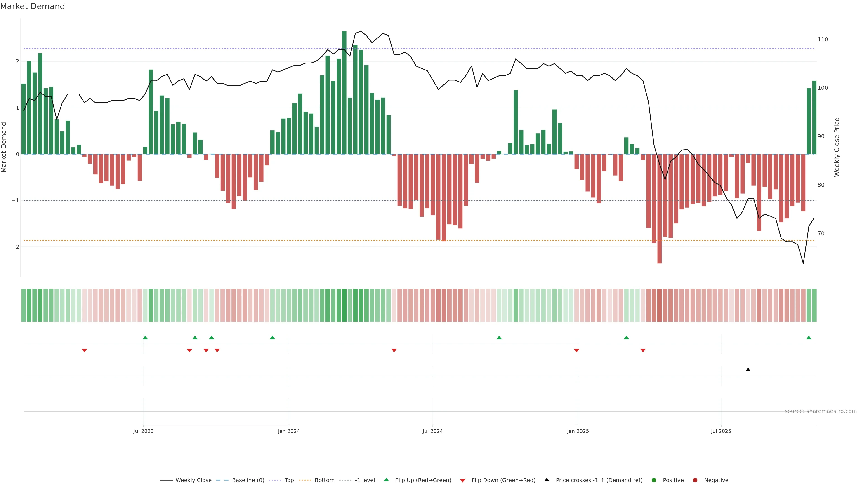Click the black Price crosses -1 legend triangle
Viewport: 868px width, 488px height.
point(547,480)
